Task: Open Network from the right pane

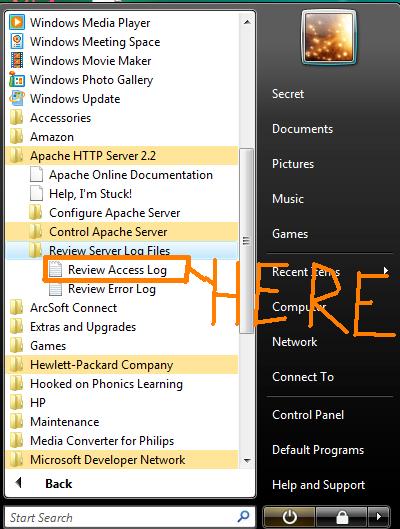Action: coord(295,342)
